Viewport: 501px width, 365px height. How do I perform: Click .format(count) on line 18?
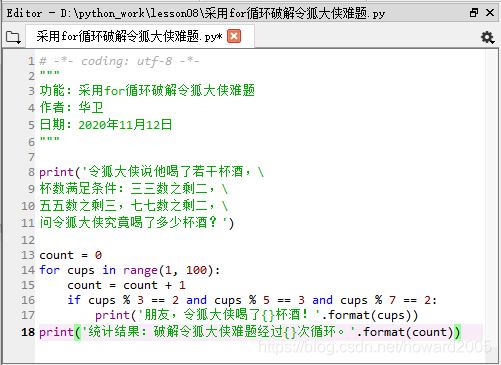pos(408,332)
